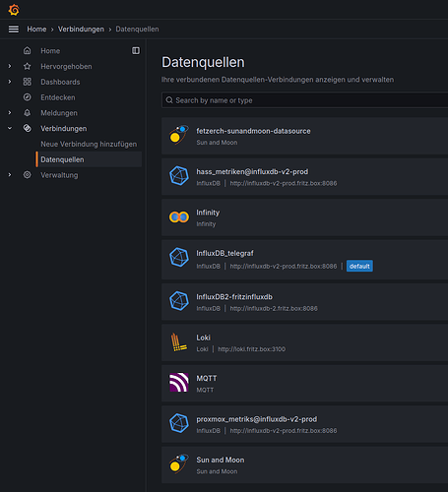
Task: Click the Search by name or type field
Action: coord(304,100)
